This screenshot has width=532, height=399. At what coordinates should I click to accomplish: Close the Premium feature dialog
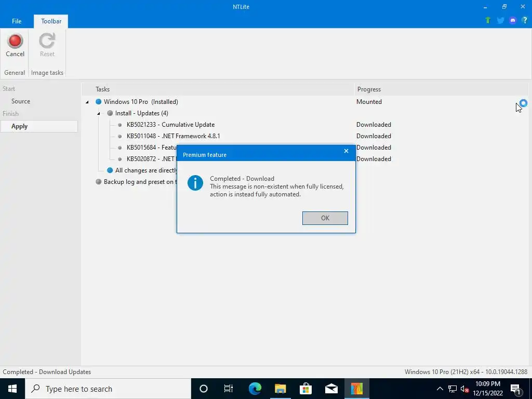pyautogui.click(x=346, y=151)
